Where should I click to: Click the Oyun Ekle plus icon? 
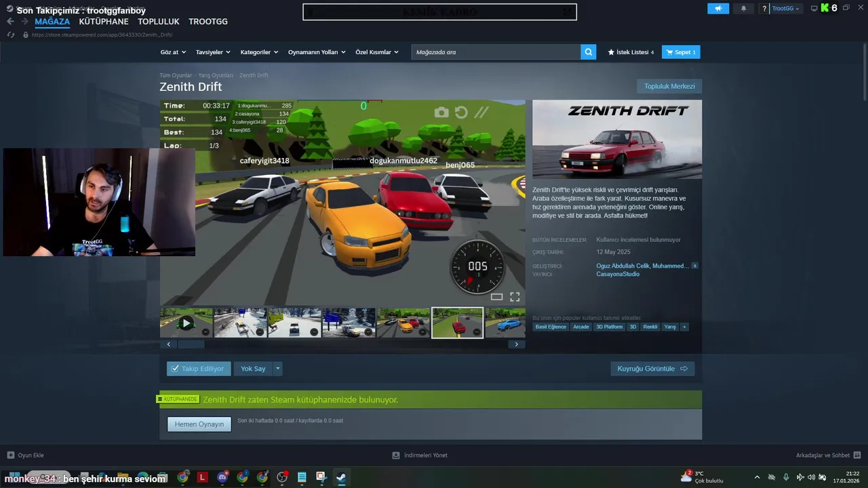click(10, 455)
